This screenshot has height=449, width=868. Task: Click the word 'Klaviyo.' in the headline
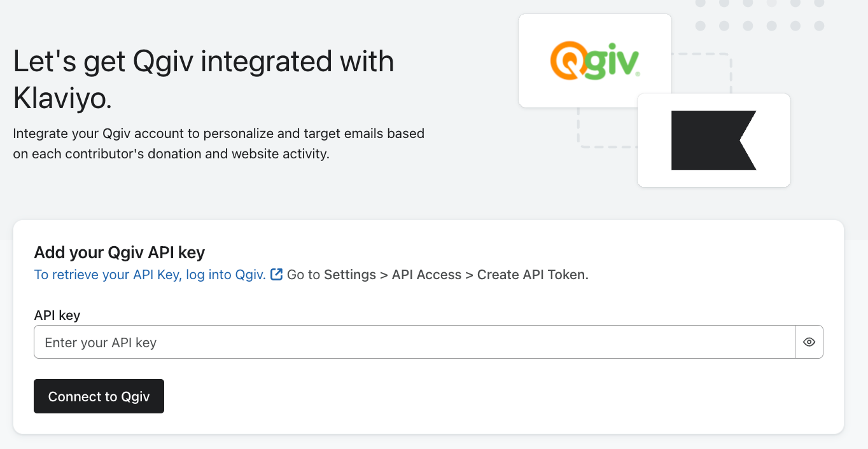pyautogui.click(x=62, y=99)
